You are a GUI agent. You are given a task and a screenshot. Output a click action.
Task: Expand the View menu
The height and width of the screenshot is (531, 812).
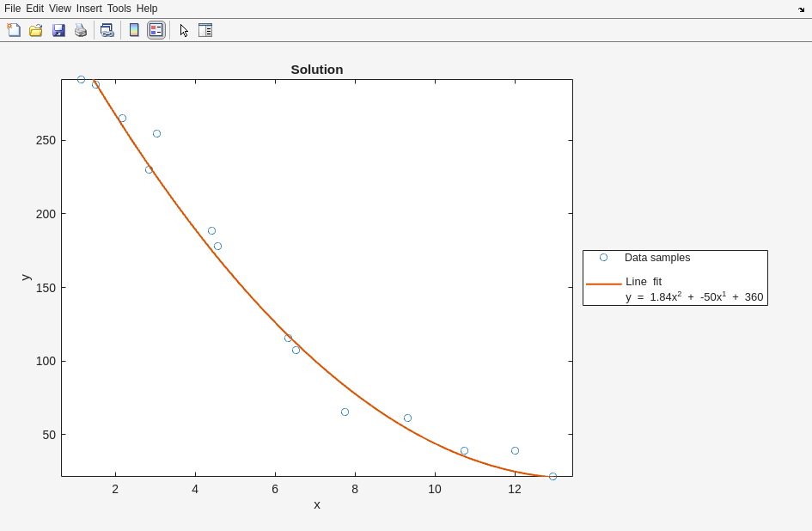click(60, 9)
